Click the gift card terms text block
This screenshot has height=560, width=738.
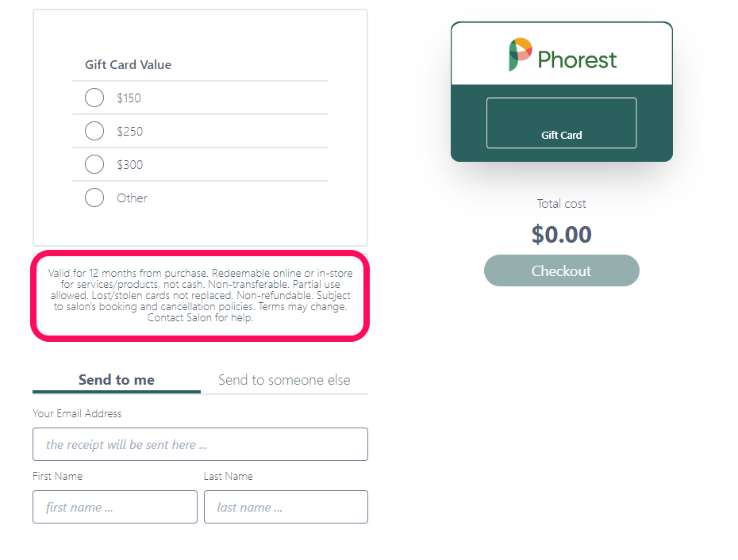(x=200, y=296)
